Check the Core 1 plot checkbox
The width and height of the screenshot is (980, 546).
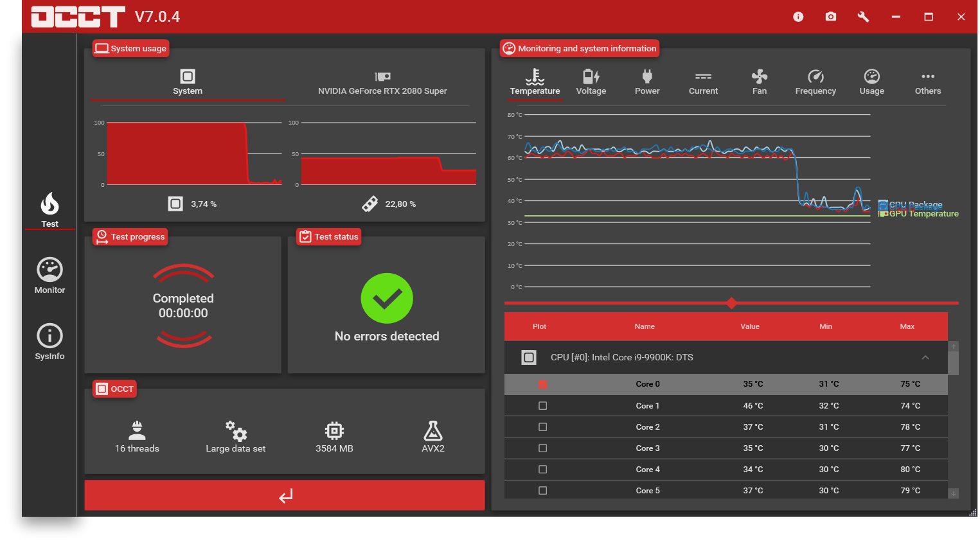point(543,406)
